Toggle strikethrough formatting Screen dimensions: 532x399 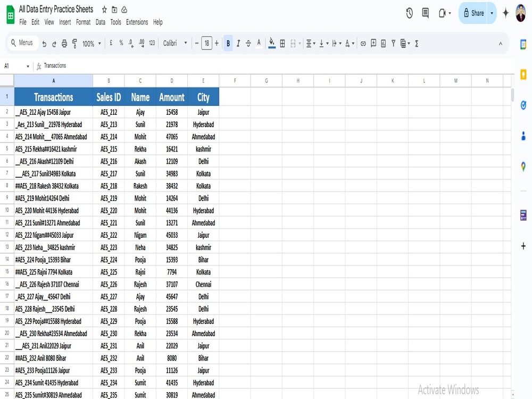248,44
